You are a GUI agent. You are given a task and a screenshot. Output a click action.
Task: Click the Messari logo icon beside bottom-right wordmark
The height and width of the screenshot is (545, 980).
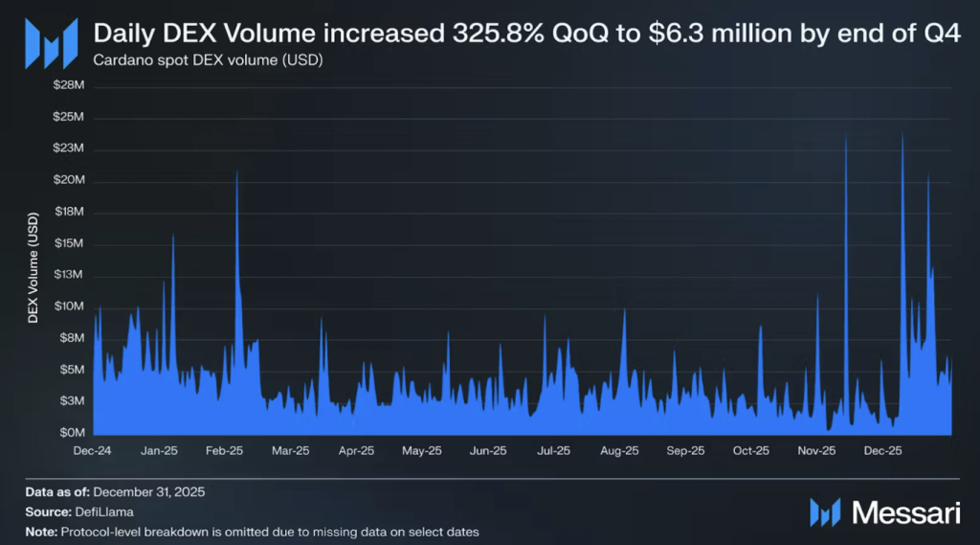(826, 512)
